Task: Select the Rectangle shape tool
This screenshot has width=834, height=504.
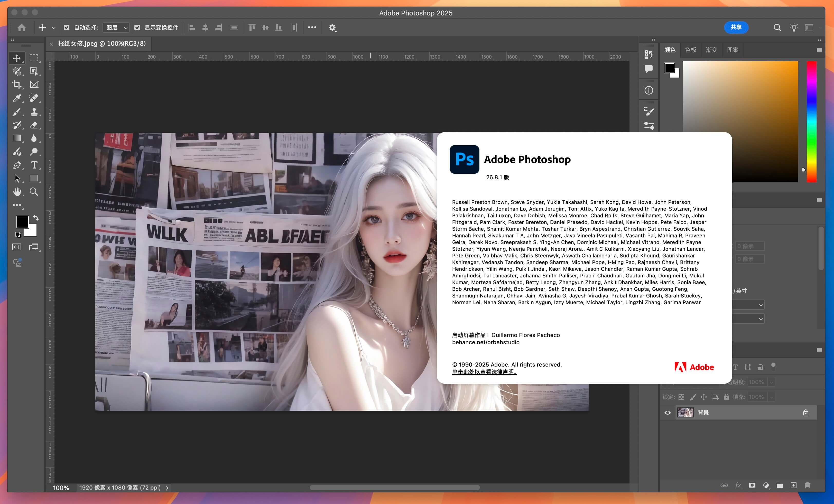Action: 34,178
